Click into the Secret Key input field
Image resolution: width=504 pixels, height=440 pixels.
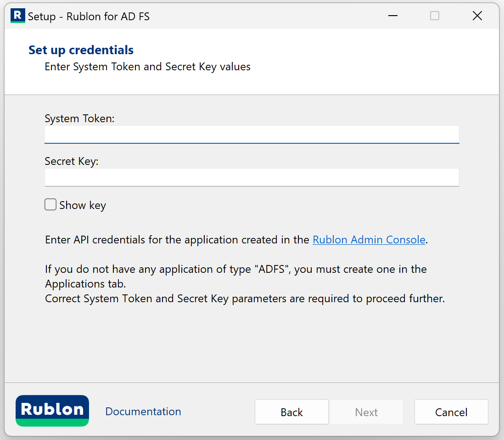[252, 177]
